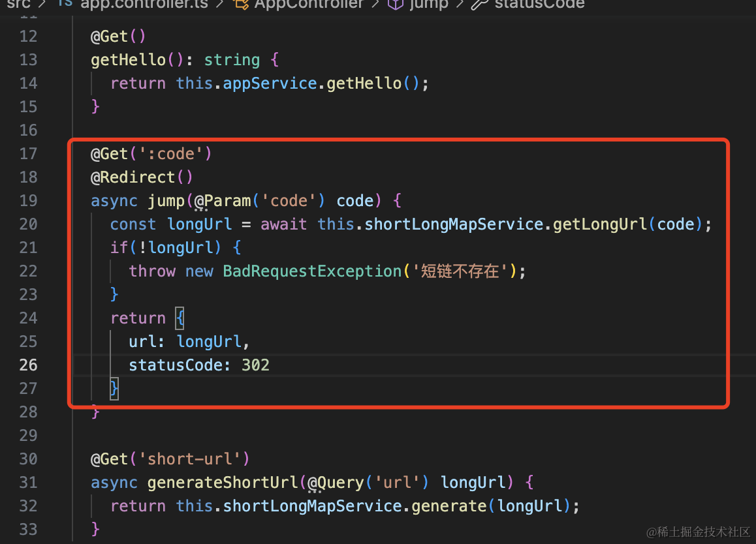Click the @Get(':code') decorator
Screen dimensions: 756x544
[x=151, y=154]
